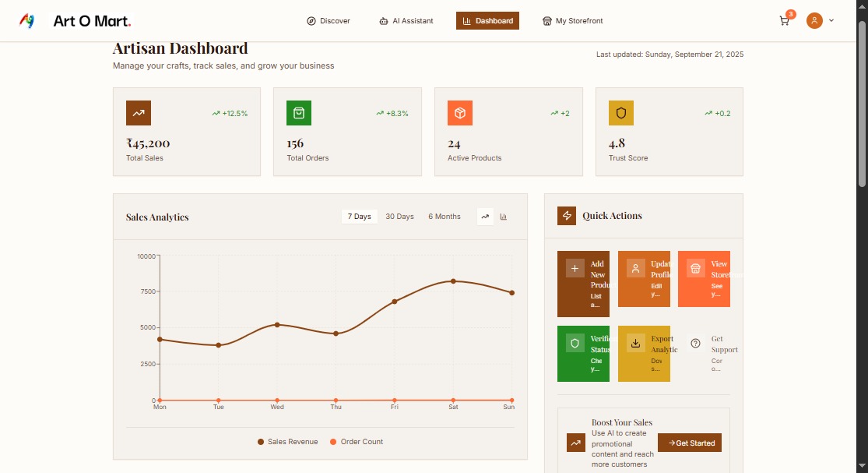Click the scrollbar down arrow
This screenshot has height=473, width=868.
point(862,466)
